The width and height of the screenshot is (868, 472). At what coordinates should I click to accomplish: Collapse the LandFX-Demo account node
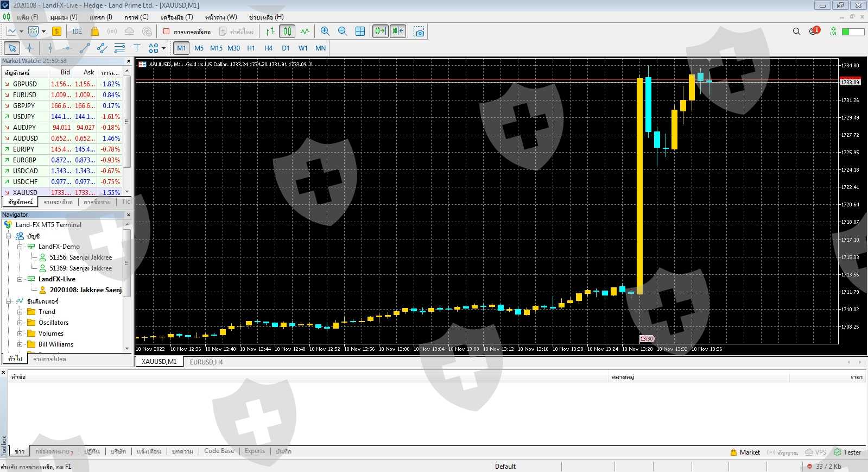point(20,247)
